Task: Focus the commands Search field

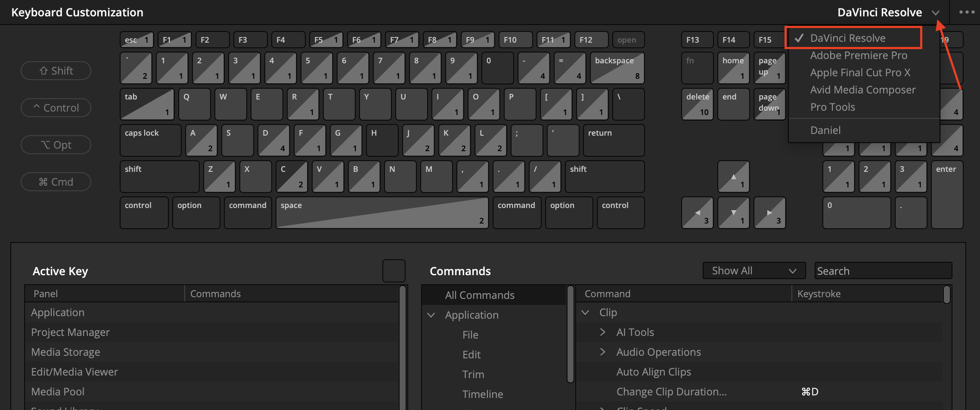Action: tap(883, 270)
